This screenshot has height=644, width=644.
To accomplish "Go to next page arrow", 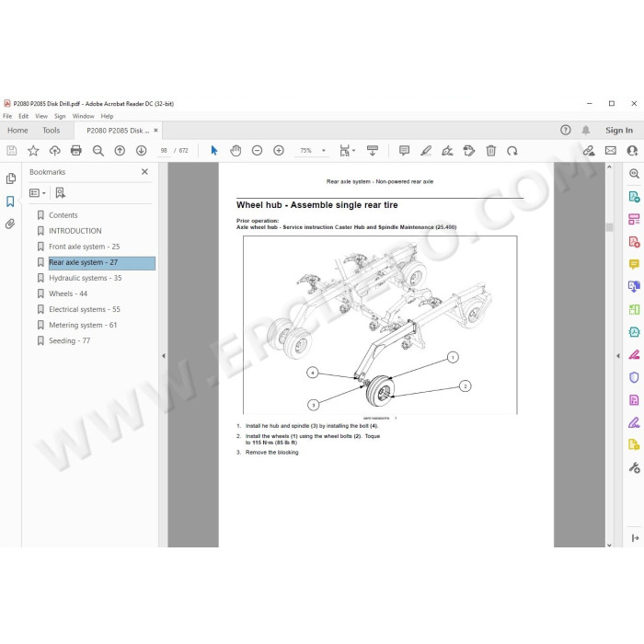I will 142,151.
